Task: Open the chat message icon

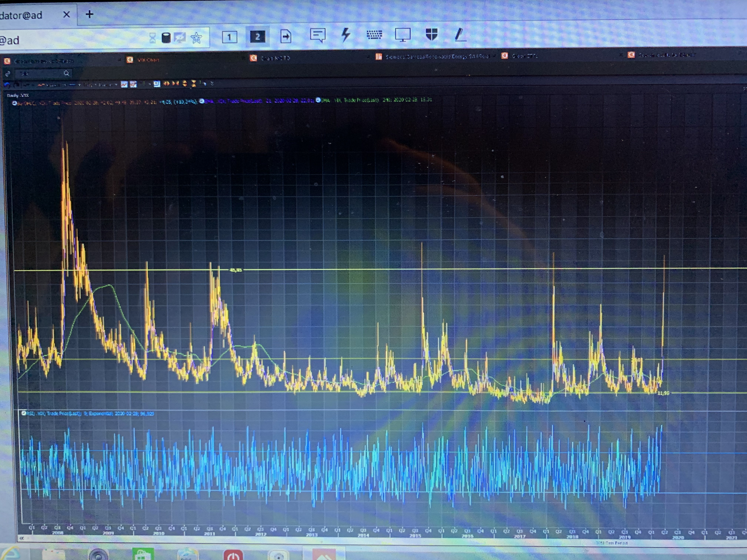Action: tap(317, 35)
